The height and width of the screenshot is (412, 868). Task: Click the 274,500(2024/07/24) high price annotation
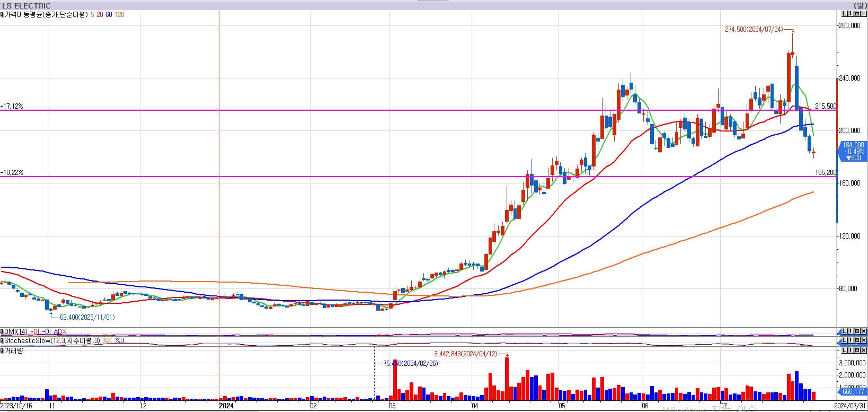tap(754, 30)
